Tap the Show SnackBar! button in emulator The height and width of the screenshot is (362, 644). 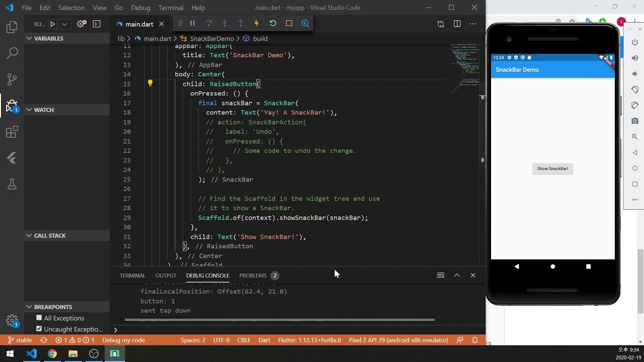click(552, 168)
